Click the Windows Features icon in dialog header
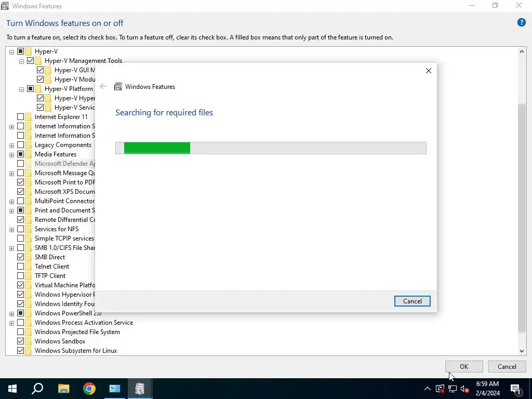The height and width of the screenshot is (399, 532). click(118, 87)
